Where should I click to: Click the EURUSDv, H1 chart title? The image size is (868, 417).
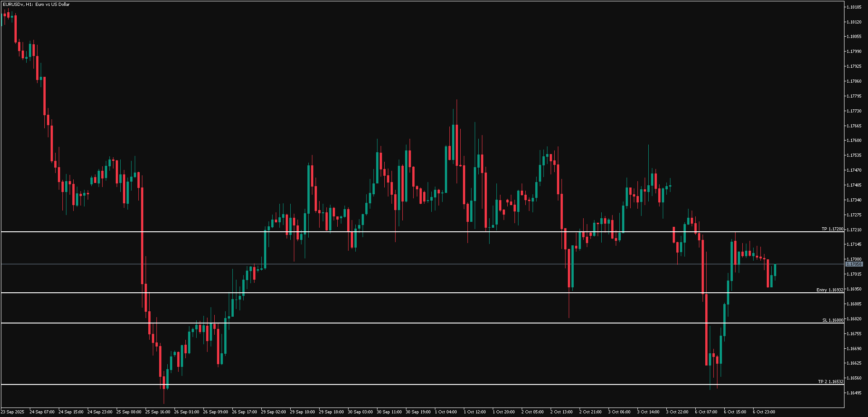coord(36,5)
